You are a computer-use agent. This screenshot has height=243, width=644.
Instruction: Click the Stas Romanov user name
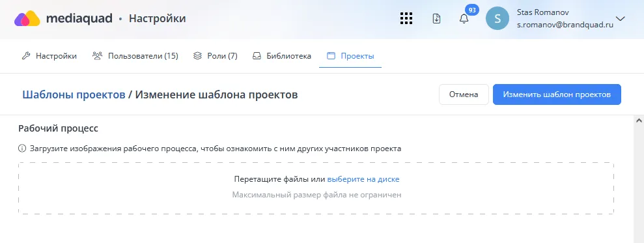[x=543, y=12]
